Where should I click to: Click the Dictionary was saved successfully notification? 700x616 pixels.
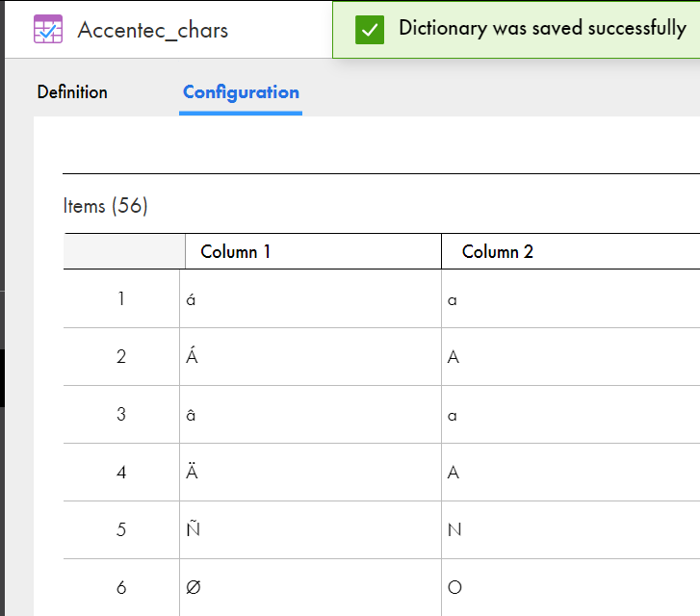coord(516,30)
